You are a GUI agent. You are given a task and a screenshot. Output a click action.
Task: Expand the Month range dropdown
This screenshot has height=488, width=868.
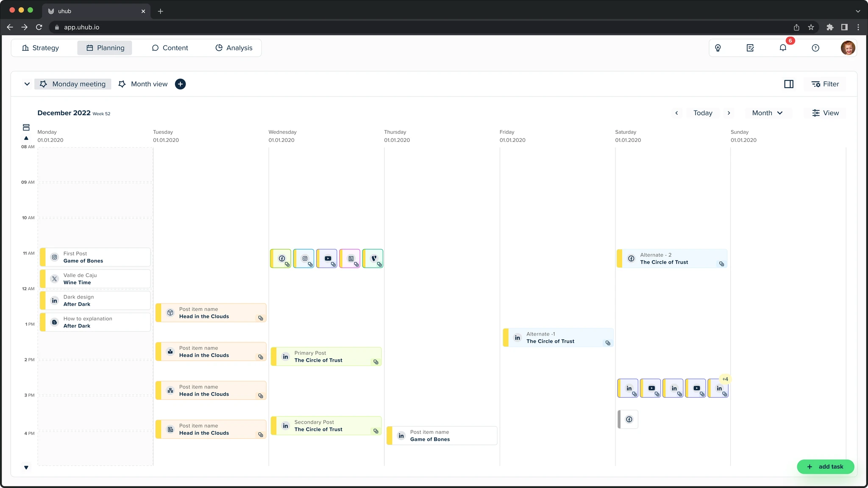(x=768, y=113)
